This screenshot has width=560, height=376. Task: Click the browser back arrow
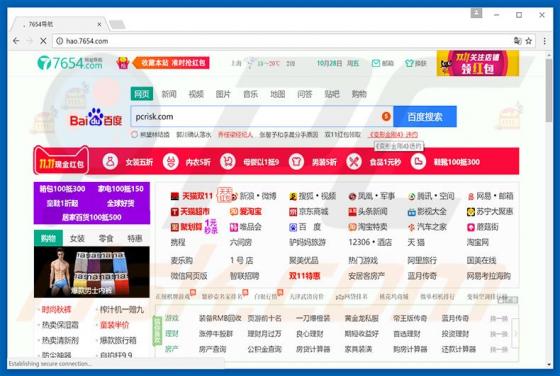(16, 41)
